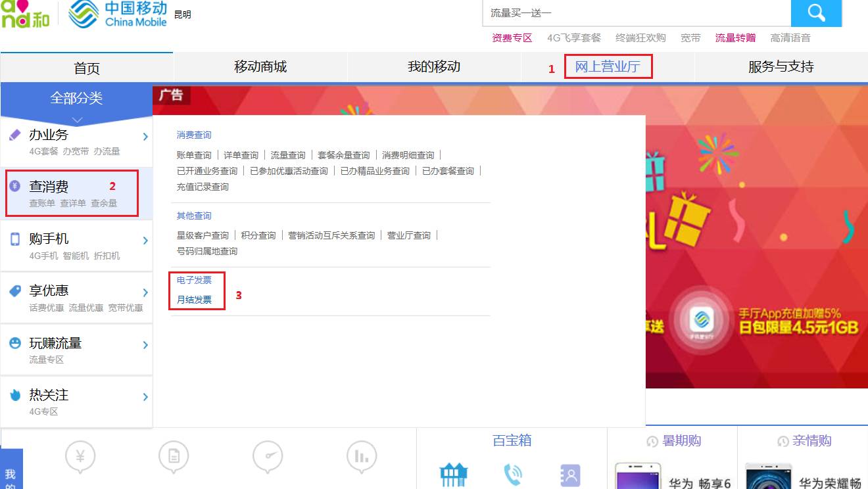
Task: Click the blue telephone icon in 百宝箱
Action: [513, 473]
